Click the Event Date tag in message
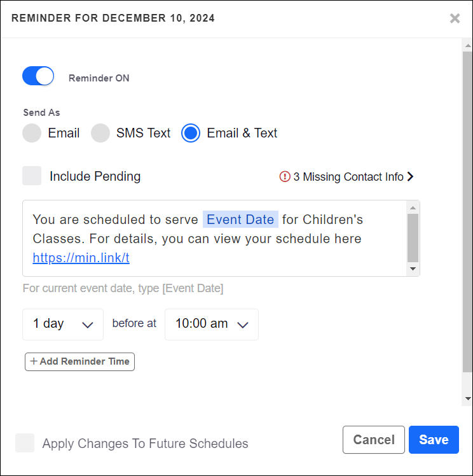 (x=240, y=220)
